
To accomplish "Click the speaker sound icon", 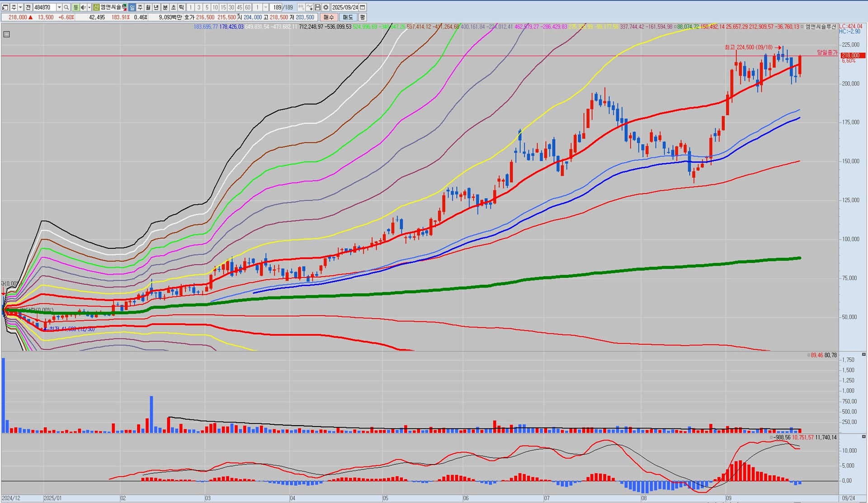I will tap(83, 7).
